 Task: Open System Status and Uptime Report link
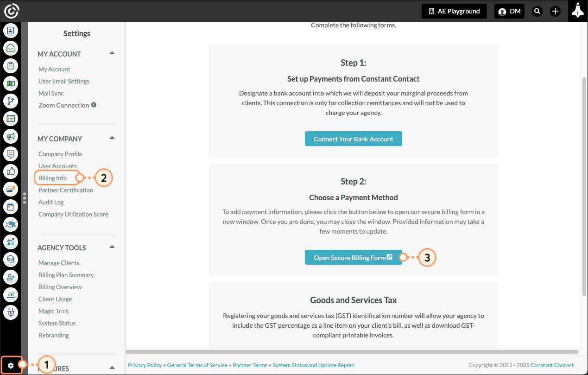pos(314,365)
